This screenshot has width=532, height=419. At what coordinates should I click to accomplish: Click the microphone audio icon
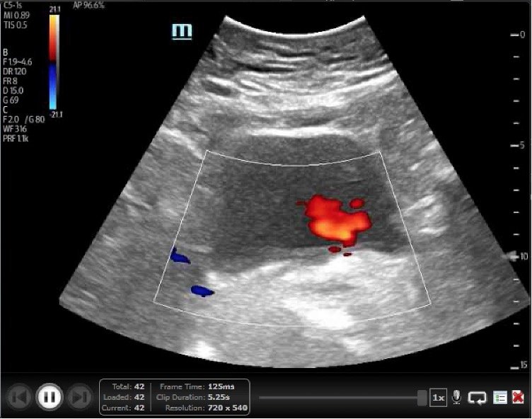pos(457,398)
